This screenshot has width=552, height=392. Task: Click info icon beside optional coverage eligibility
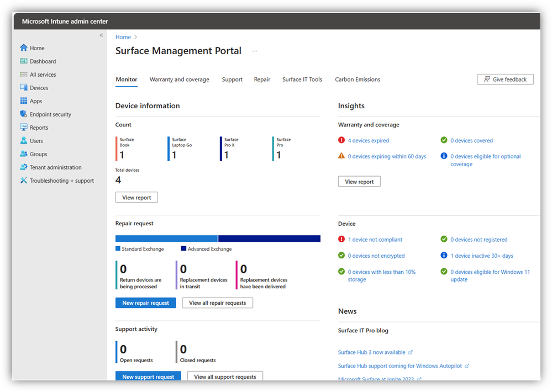[x=444, y=156]
